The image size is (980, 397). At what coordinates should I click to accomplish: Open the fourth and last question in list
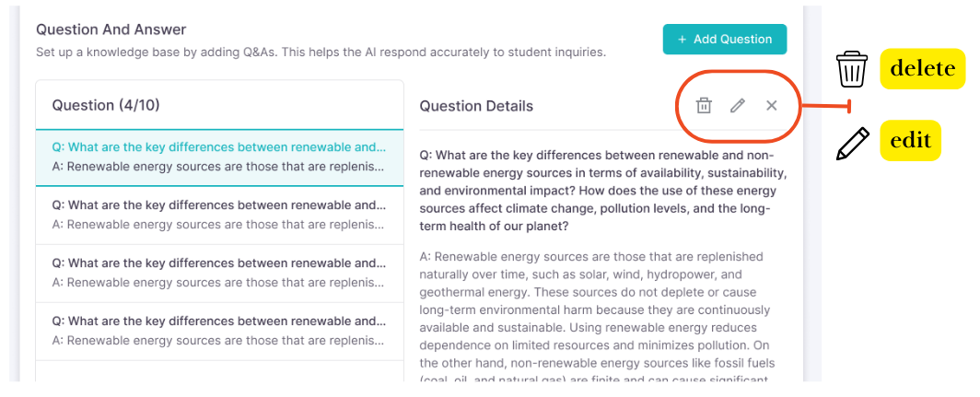[x=219, y=332]
